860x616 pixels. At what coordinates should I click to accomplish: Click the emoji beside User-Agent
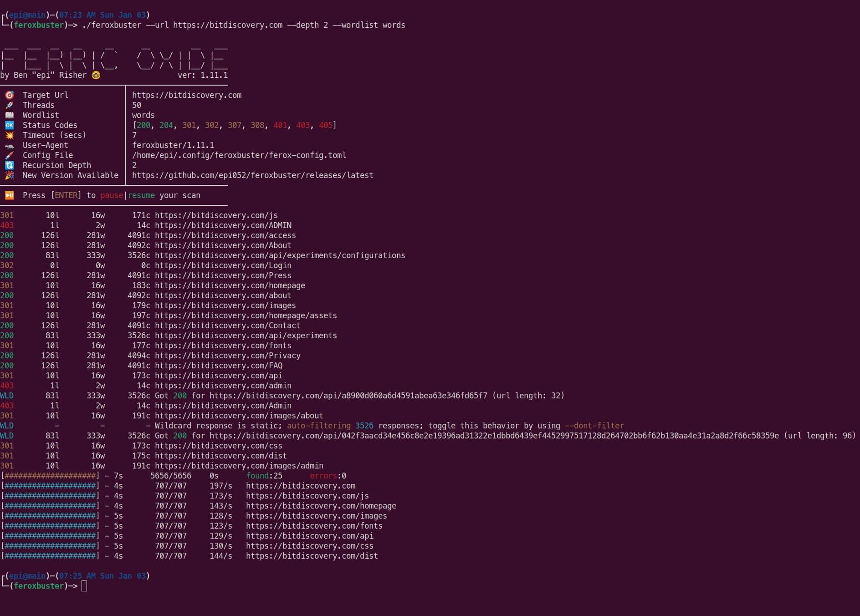9,145
